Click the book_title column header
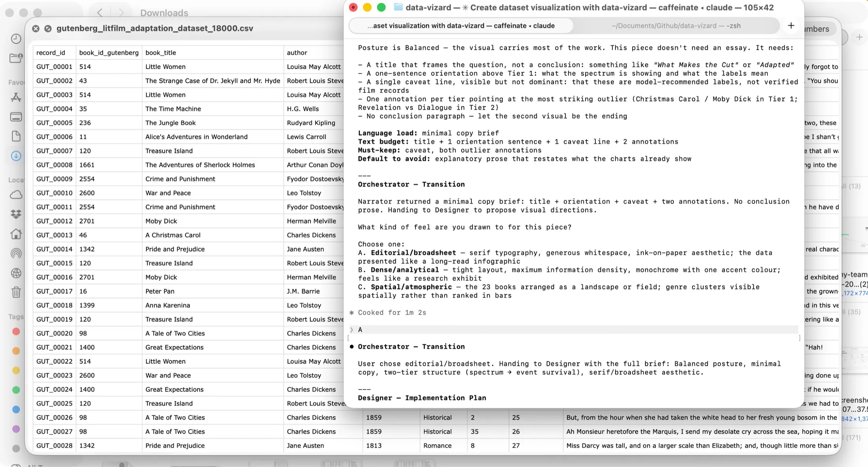868x467 pixels. point(213,52)
